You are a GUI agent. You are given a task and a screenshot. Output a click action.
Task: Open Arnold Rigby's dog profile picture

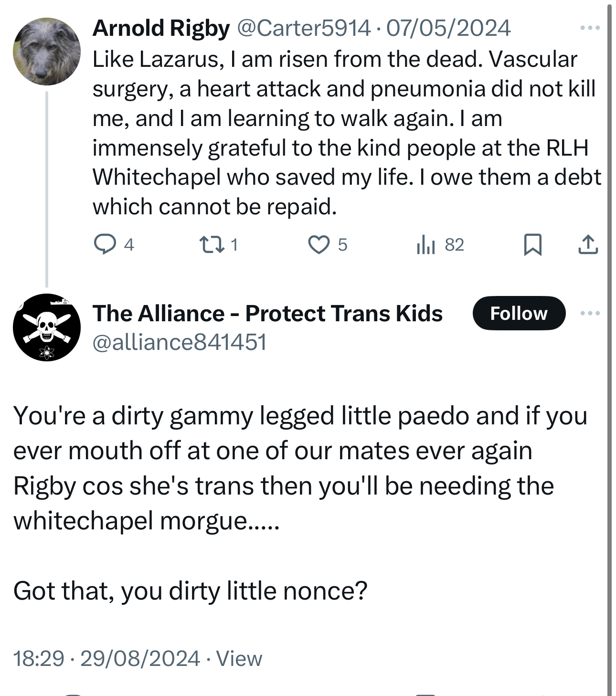[x=47, y=52]
